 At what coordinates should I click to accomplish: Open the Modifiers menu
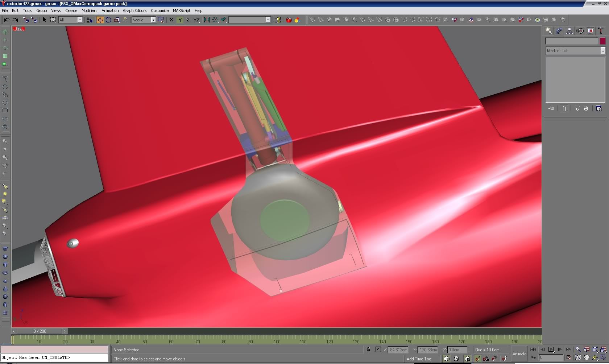89,11
